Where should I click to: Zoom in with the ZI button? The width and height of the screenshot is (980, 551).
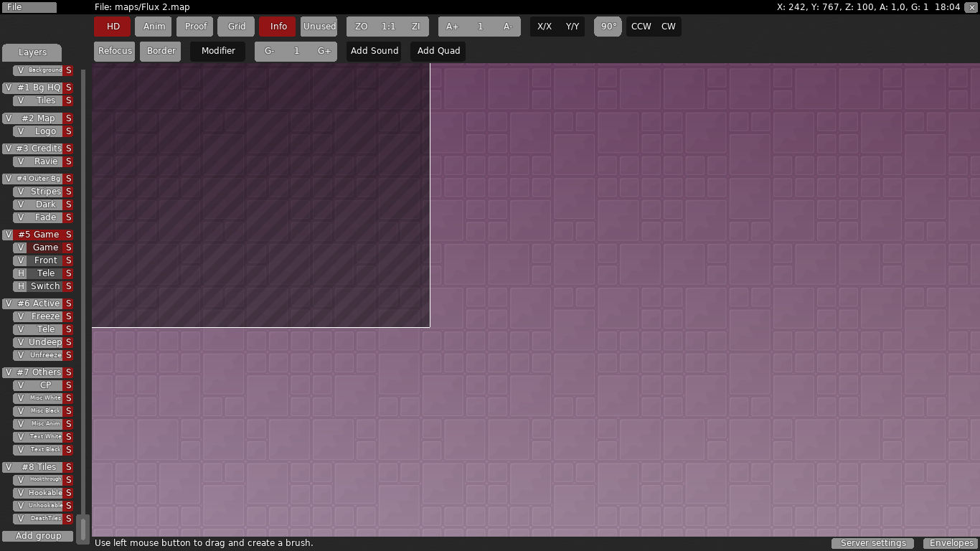[415, 27]
